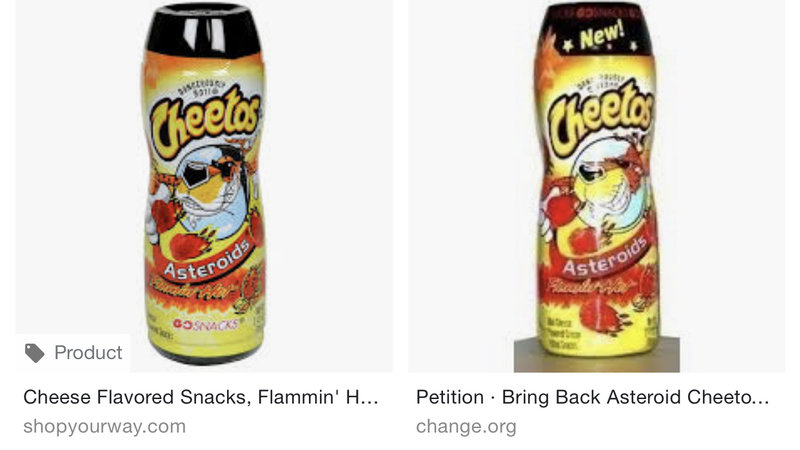Open the Cheese Flavored Snacks result title

[201, 397]
